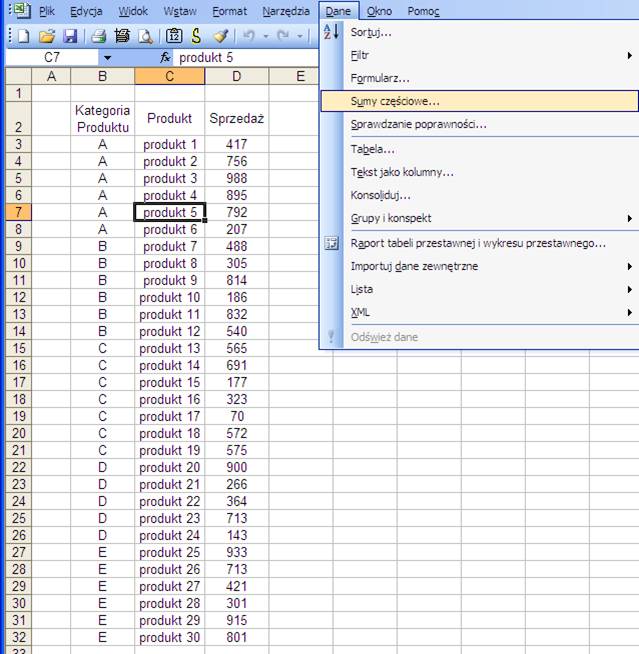Open the Narzędzia menu

point(286,11)
